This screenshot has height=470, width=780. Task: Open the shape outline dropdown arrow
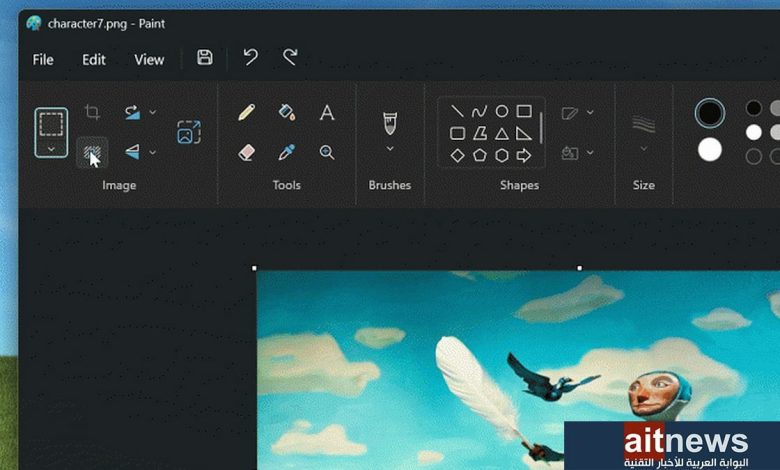coord(590,112)
